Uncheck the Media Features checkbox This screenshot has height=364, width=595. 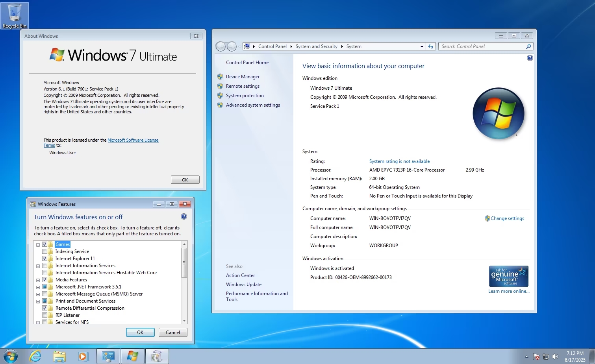(44, 280)
